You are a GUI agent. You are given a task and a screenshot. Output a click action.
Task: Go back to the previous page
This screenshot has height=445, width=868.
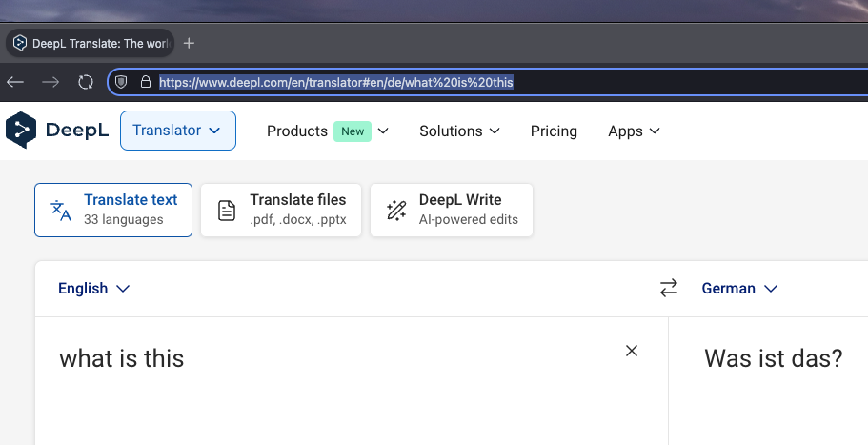[x=15, y=82]
